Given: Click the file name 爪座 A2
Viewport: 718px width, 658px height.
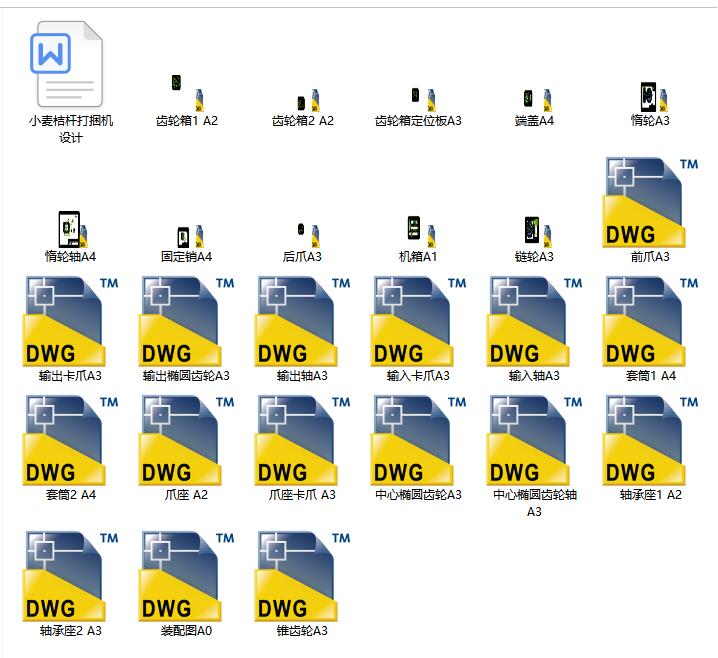Looking at the screenshot, I should pos(186,495).
